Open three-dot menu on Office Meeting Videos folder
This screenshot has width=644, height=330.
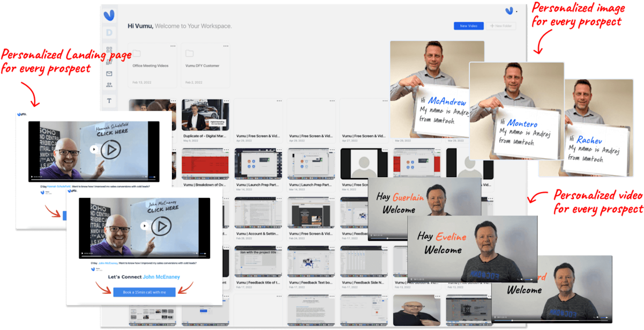click(173, 46)
